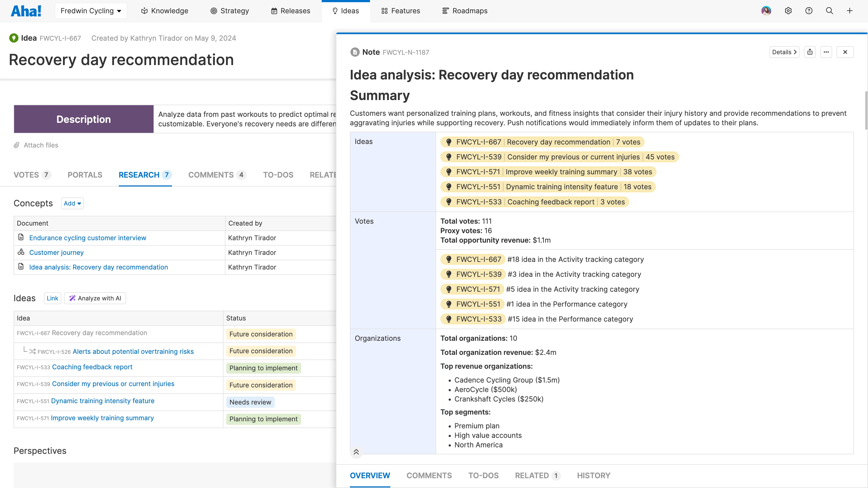Screen dimensions: 868x488
Task: Click Analyze with AI button
Action: click(x=95, y=298)
